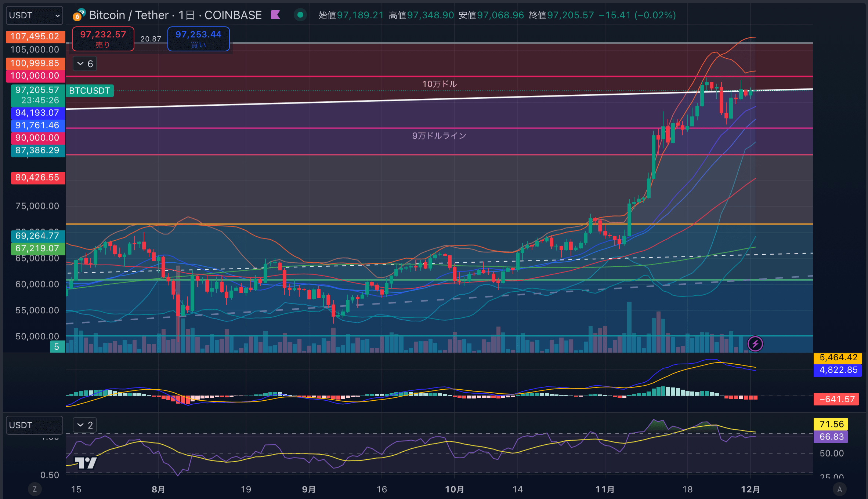The height and width of the screenshot is (499, 868).
Task: Click the 105,000.00 price axis tick
Action: pos(35,50)
